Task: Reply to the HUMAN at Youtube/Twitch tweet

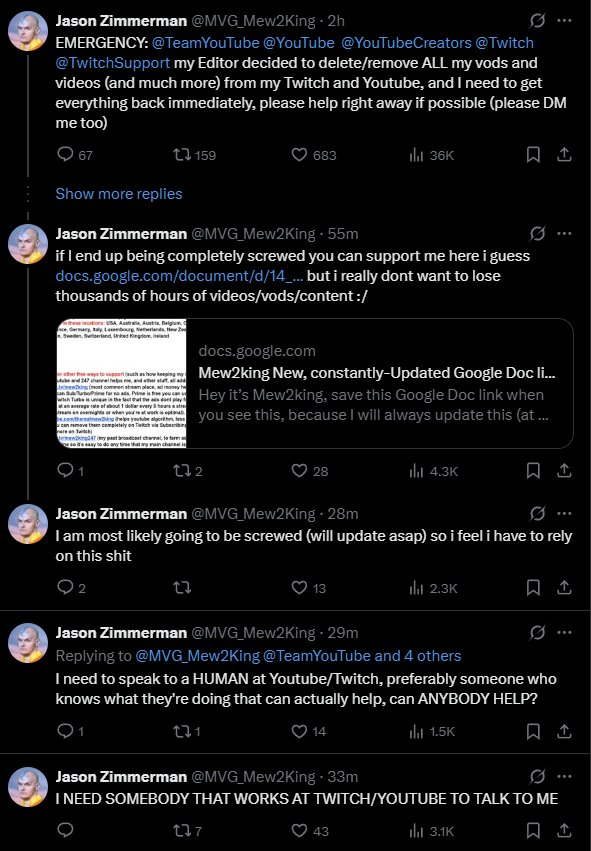Action: point(65,731)
